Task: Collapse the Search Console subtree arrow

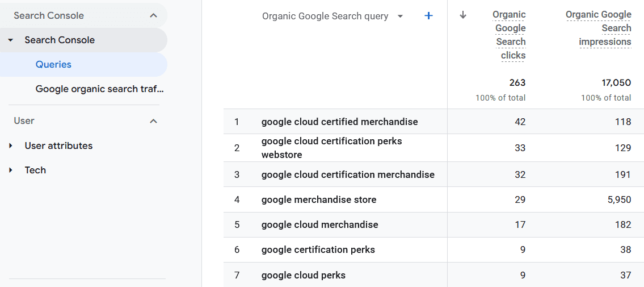Action: pyautogui.click(x=11, y=40)
